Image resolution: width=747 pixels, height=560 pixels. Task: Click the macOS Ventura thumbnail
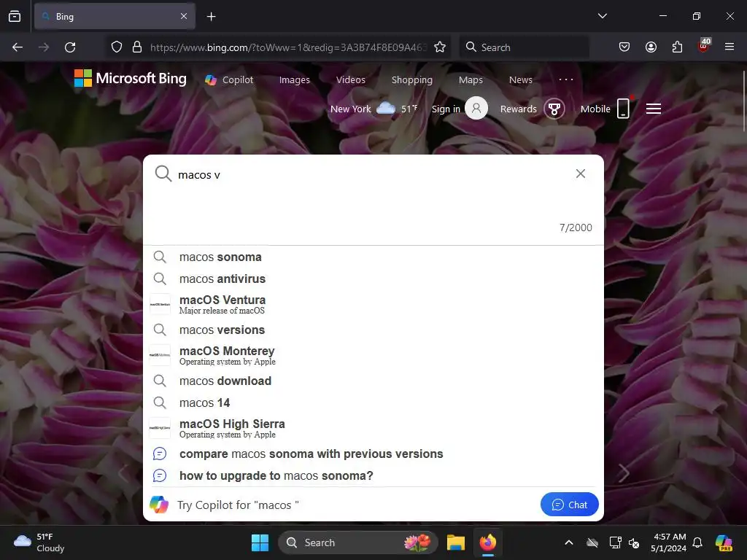[x=160, y=304]
